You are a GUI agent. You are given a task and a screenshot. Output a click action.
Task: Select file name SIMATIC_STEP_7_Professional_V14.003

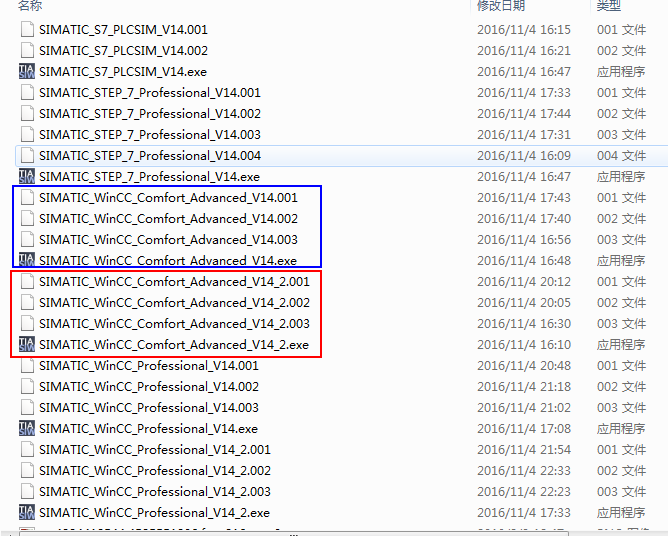[x=150, y=135]
